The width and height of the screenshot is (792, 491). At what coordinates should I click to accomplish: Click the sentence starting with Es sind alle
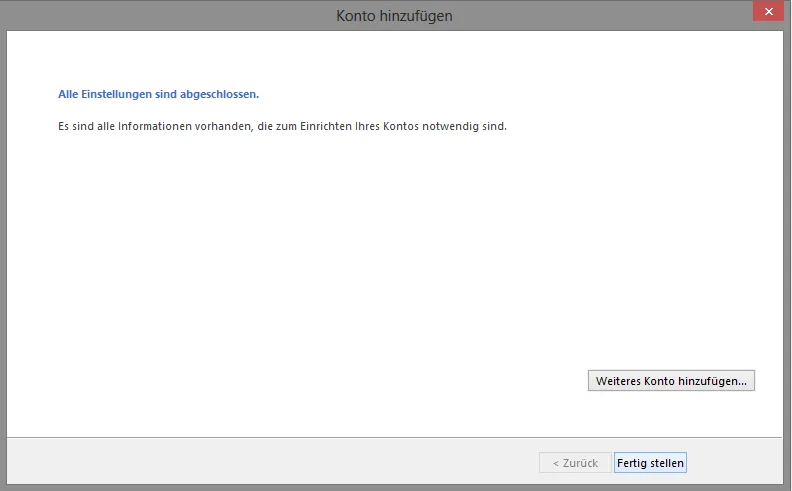click(282, 127)
